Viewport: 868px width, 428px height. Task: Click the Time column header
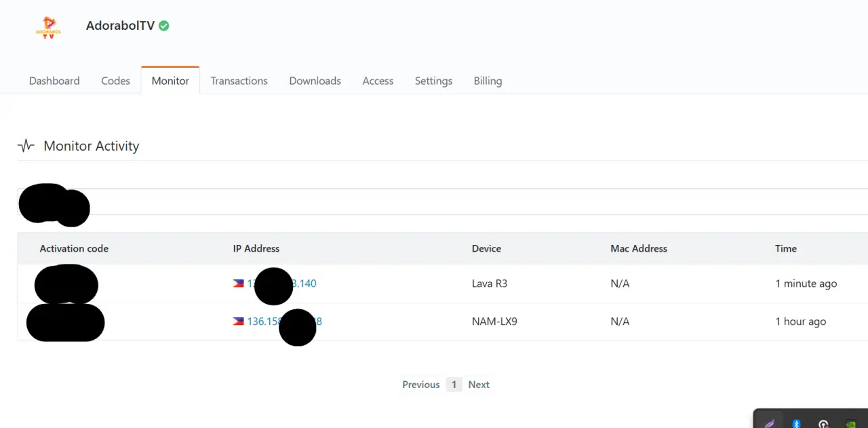pyautogui.click(x=786, y=248)
